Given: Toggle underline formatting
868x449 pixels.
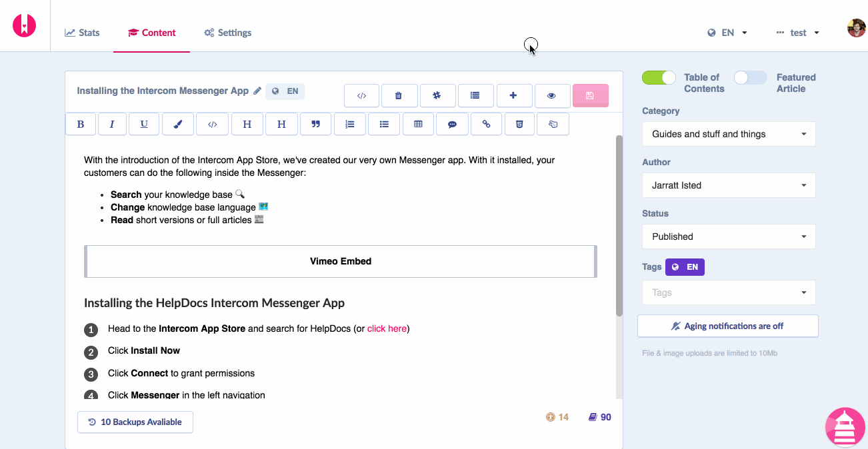Looking at the screenshot, I should click(144, 124).
